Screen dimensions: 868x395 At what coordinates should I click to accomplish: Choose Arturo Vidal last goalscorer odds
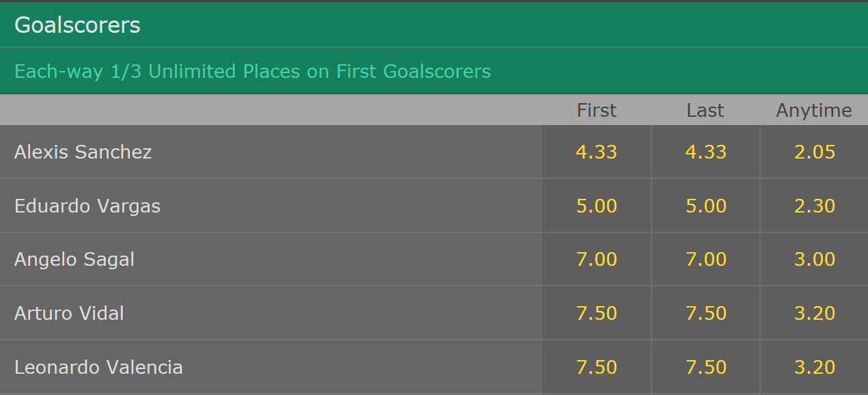[x=705, y=313]
